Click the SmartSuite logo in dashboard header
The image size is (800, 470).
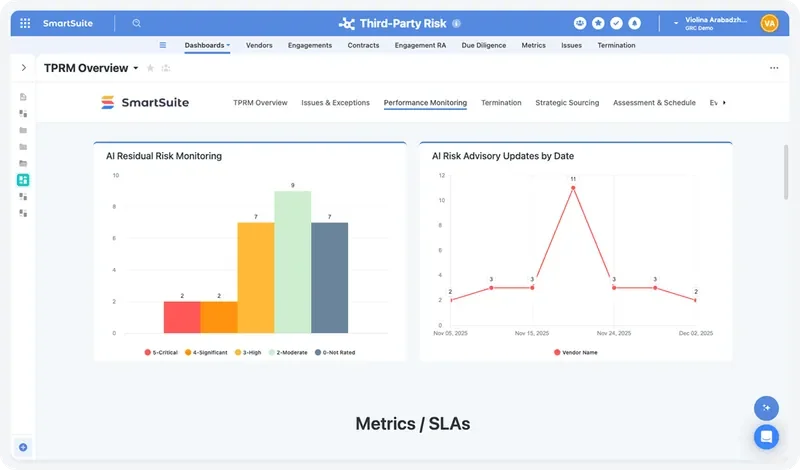(145, 103)
